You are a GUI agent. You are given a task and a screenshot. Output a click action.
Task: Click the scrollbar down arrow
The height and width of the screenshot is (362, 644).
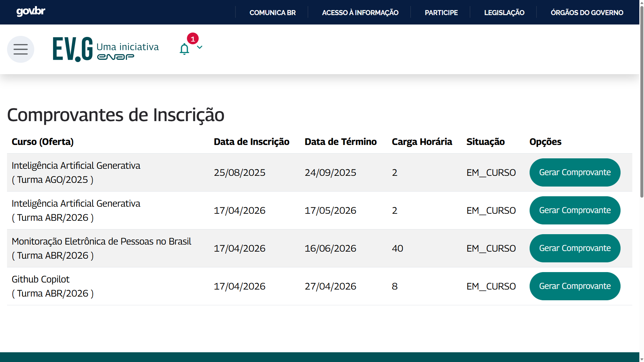click(642, 359)
